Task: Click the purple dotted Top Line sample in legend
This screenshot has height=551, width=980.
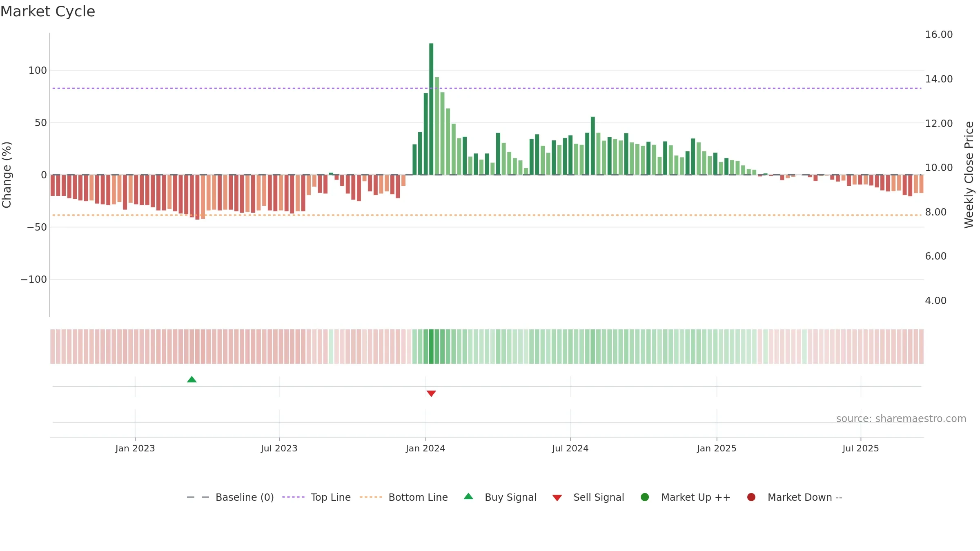Action: pos(293,497)
